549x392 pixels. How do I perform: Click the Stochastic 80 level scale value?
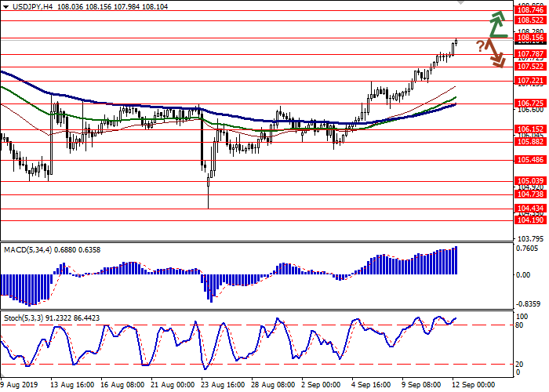(x=520, y=325)
